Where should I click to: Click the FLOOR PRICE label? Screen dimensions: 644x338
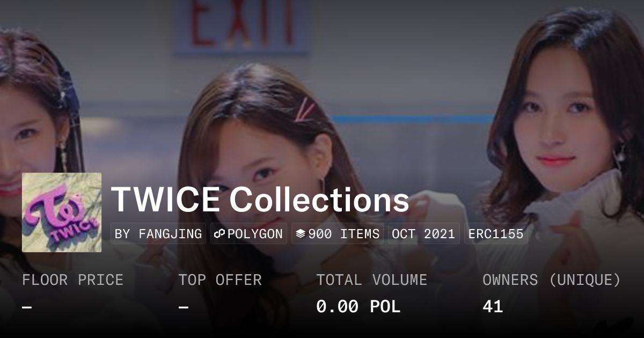pos(72,280)
